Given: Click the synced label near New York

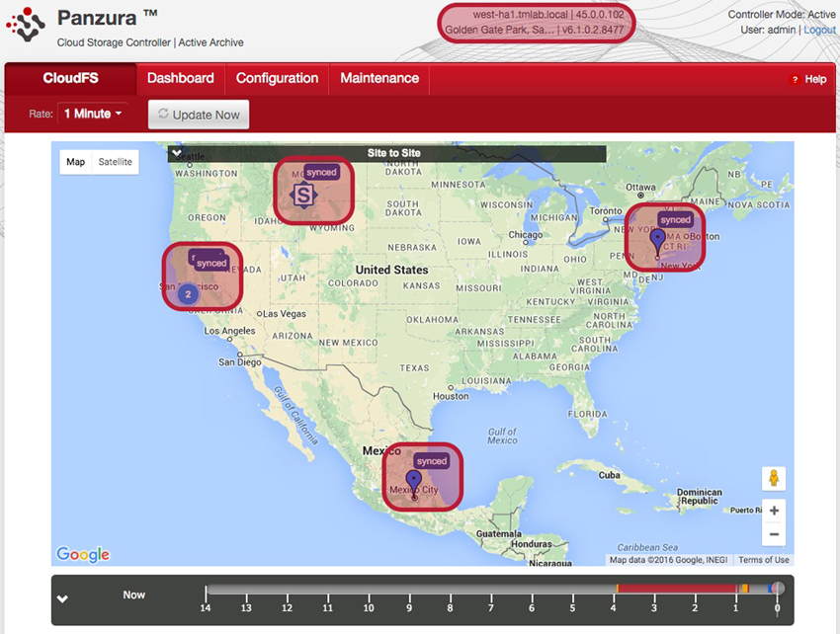Looking at the screenshot, I should pyautogui.click(x=675, y=219).
